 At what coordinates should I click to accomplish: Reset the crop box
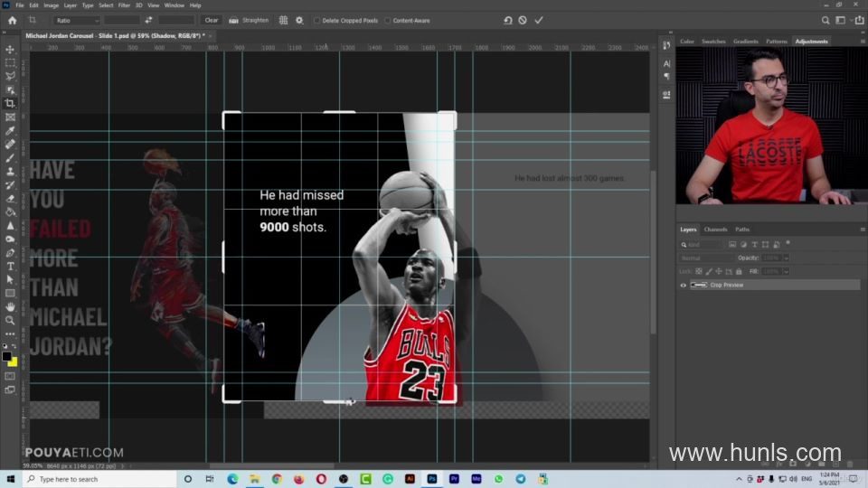click(507, 21)
